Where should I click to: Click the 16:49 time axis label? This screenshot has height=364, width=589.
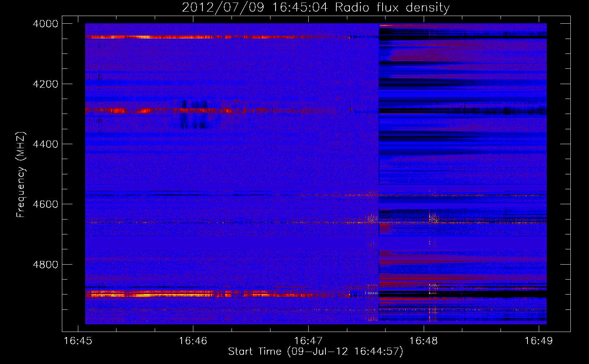coord(538,341)
